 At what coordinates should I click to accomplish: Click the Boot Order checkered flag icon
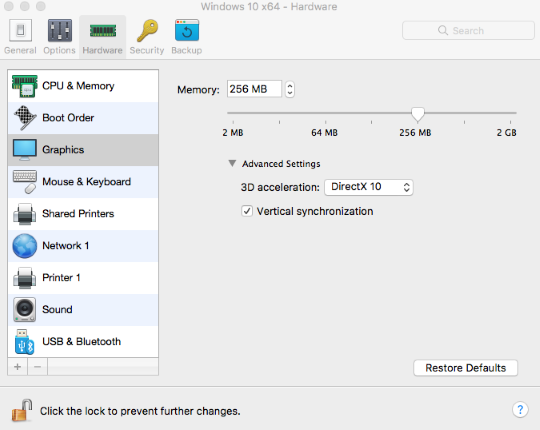(x=25, y=118)
